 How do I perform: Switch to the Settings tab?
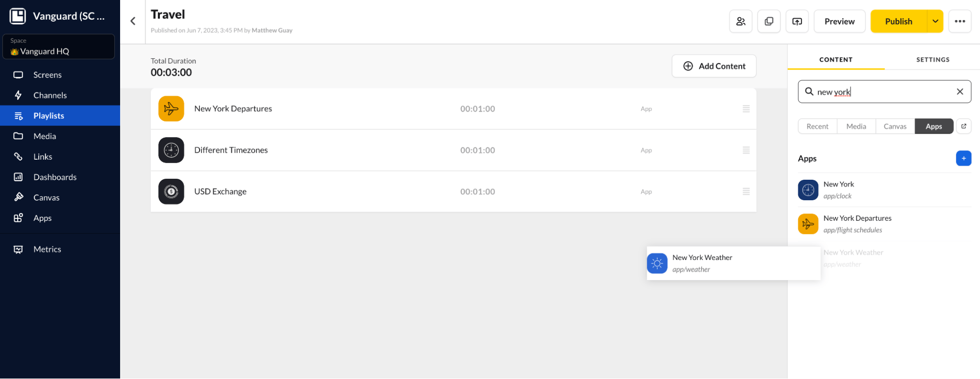tap(932, 60)
